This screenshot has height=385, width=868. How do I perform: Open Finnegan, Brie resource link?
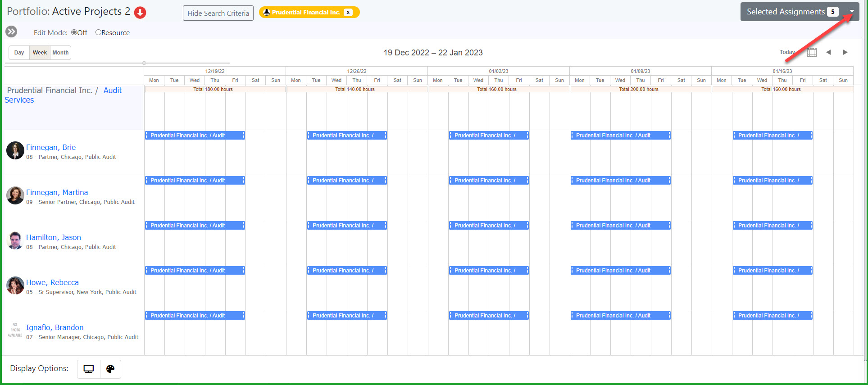51,147
